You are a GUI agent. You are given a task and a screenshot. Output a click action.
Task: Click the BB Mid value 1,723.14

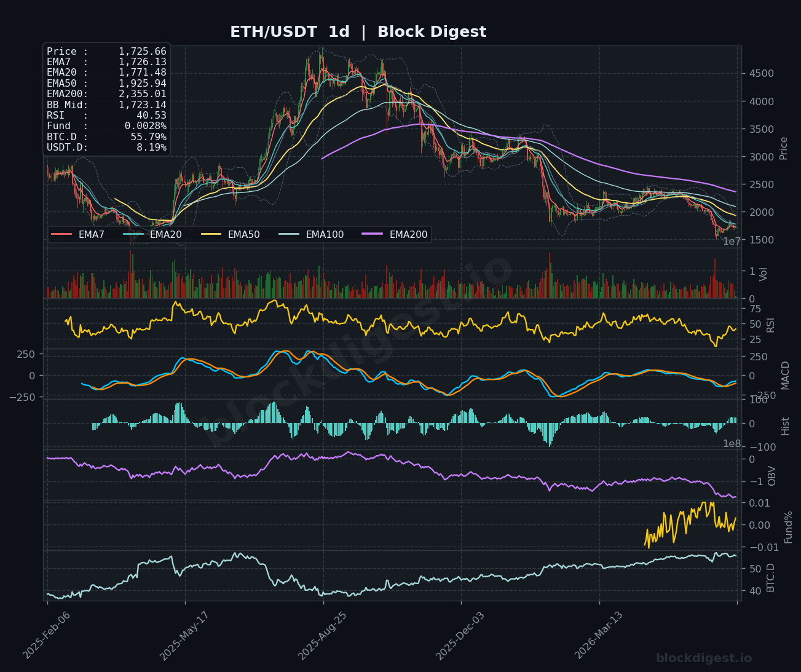pyautogui.click(x=143, y=105)
